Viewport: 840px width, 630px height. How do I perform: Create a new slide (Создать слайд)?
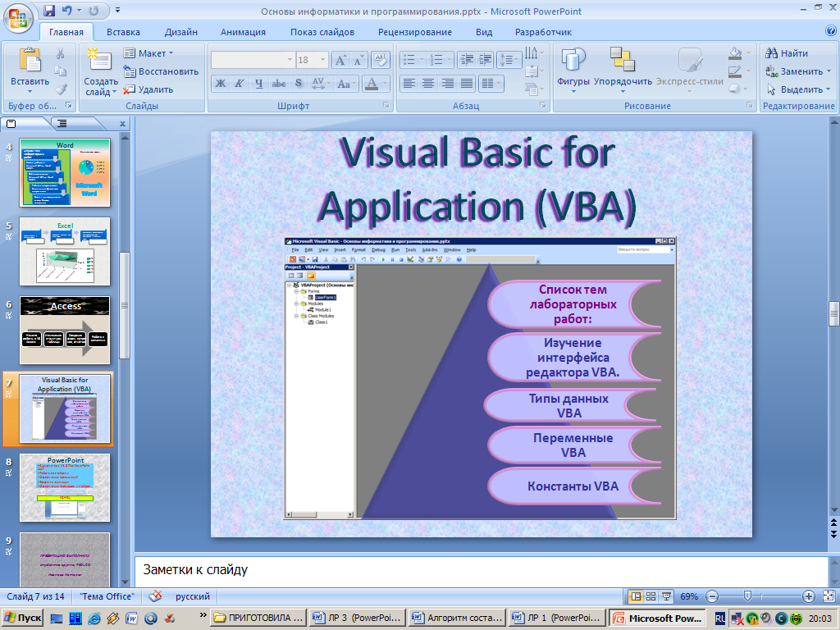(100, 72)
